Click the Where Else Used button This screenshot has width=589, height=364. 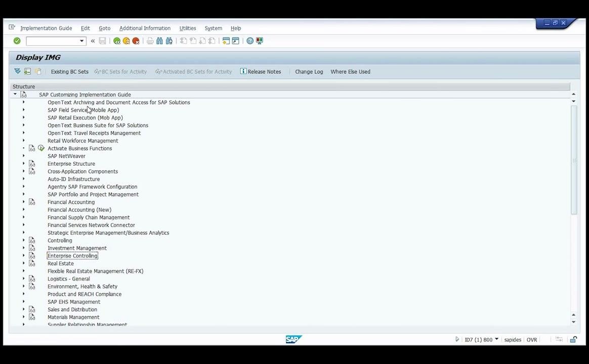pos(350,72)
